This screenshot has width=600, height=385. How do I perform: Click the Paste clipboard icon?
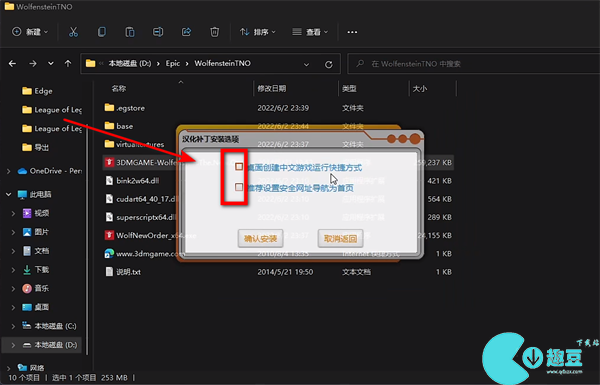[130, 32]
